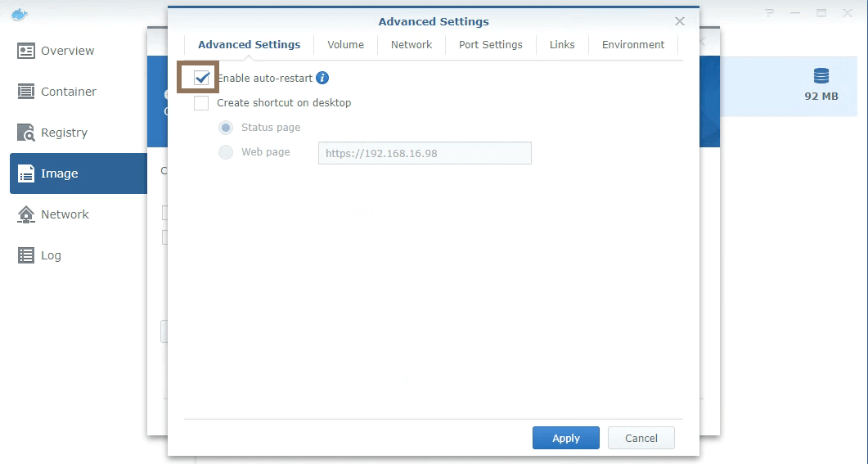Click the auto-restart info icon

click(x=322, y=79)
